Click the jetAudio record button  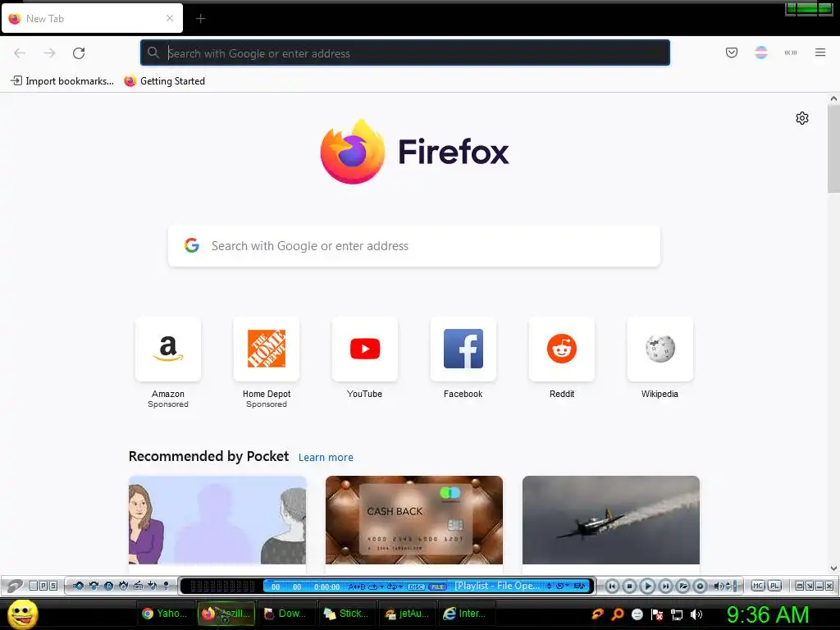click(x=700, y=586)
